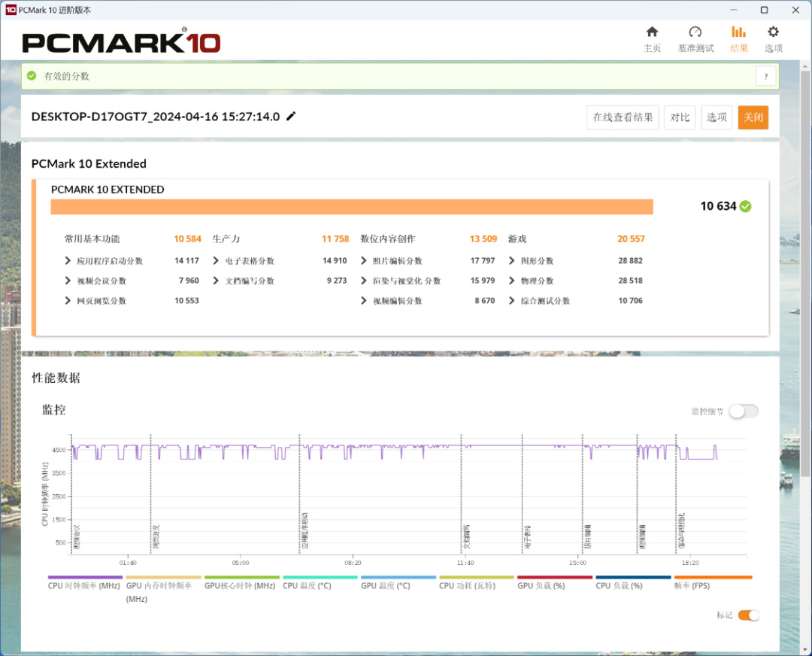Select CPU 负载 dark blue legend swatch
This screenshot has height=656, width=812.
point(633,577)
